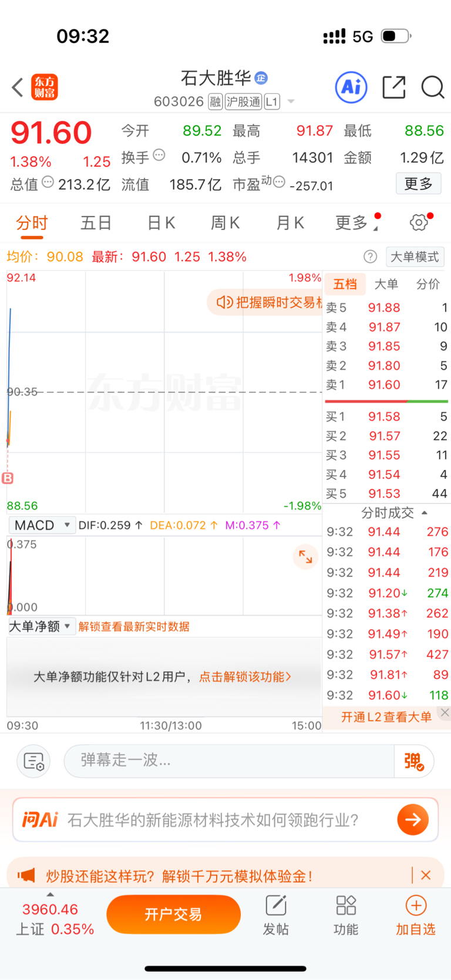Tap 解锁查看最新实时数据 link

coord(134,626)
